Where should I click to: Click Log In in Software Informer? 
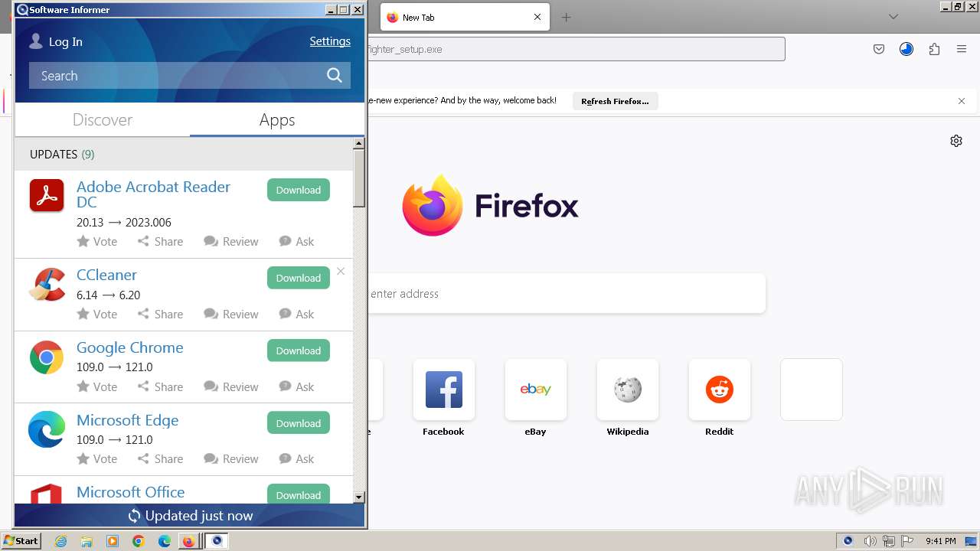[66, 42]
